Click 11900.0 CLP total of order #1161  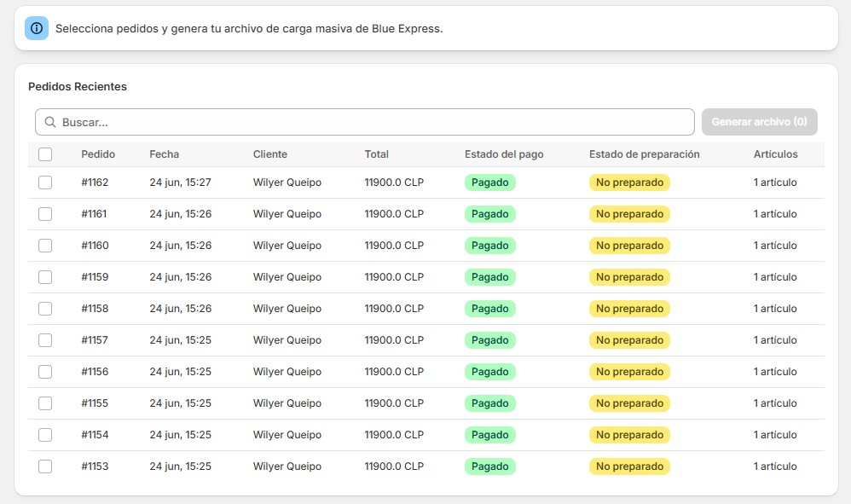[x=394, y=214]
